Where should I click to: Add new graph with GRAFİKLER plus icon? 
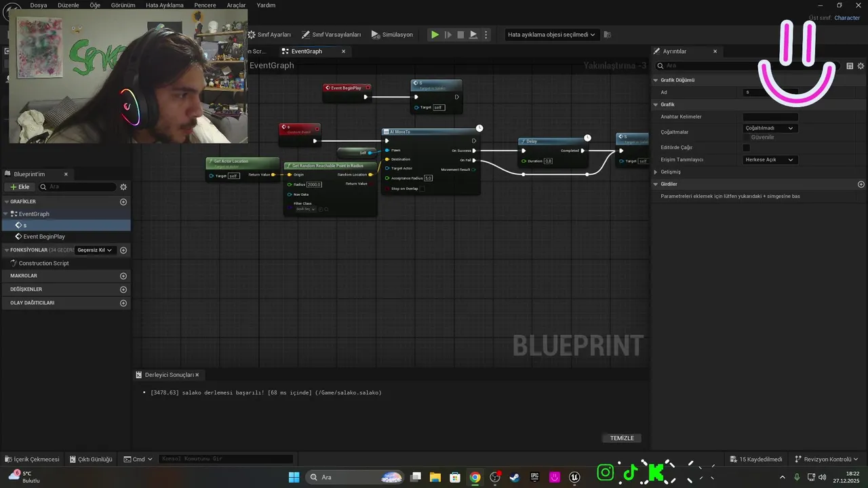coord(123,201)
